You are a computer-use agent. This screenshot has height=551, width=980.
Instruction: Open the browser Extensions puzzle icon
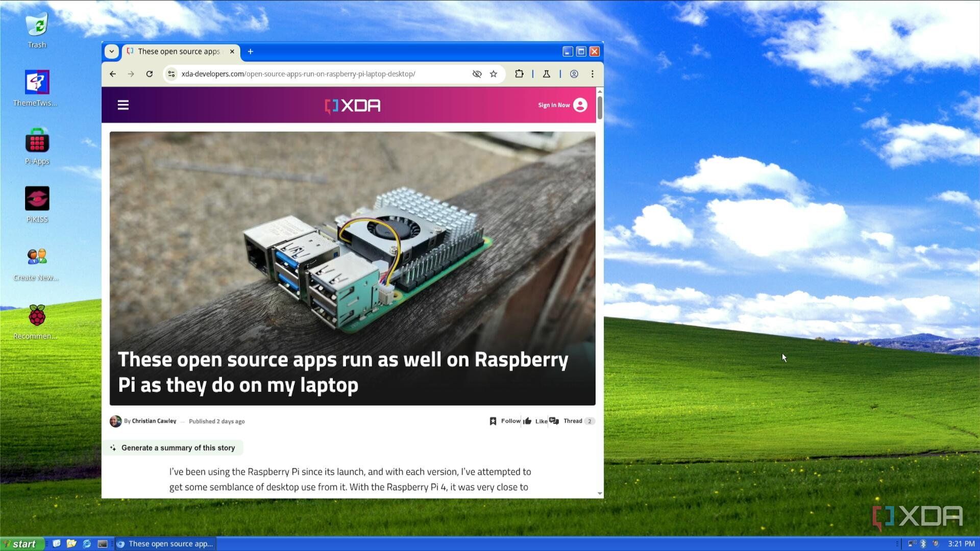pyautogui.click(x=519, y=74)
